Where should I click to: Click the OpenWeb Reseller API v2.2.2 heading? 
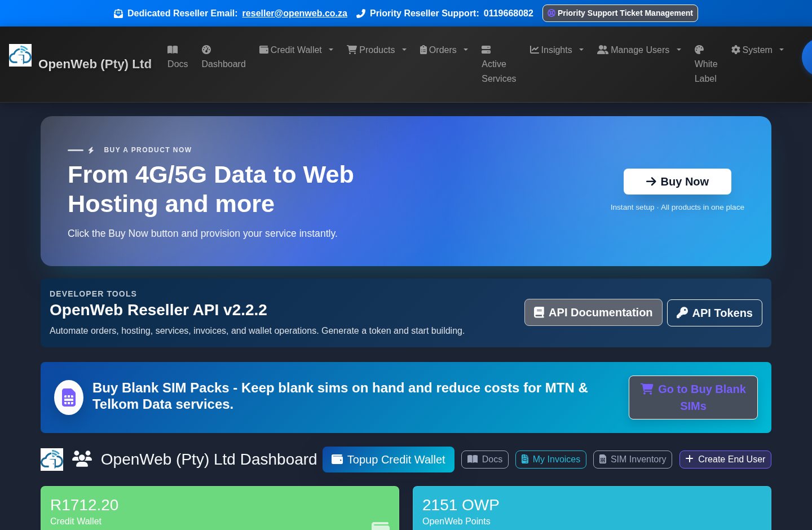158,310
